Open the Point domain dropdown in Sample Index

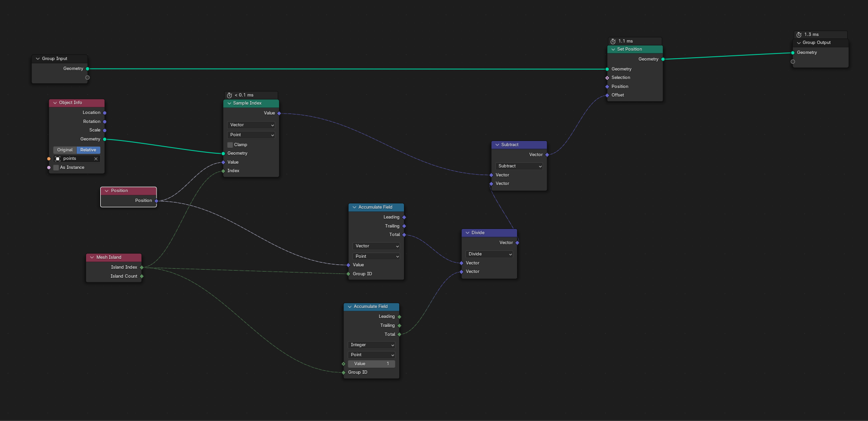tap(251, 135)
